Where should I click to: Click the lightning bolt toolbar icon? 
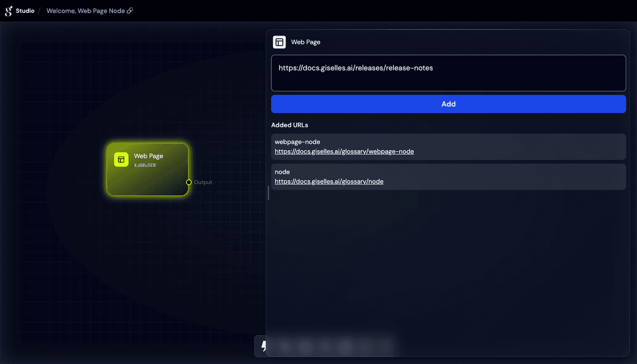tap(264, 346)
